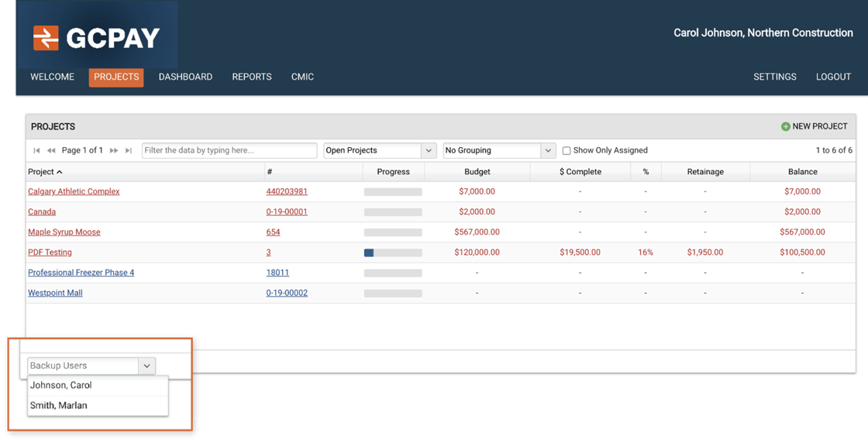The image size is (868, 443).
Task: Click project number 18011
Action: click(x=277, y=273)
